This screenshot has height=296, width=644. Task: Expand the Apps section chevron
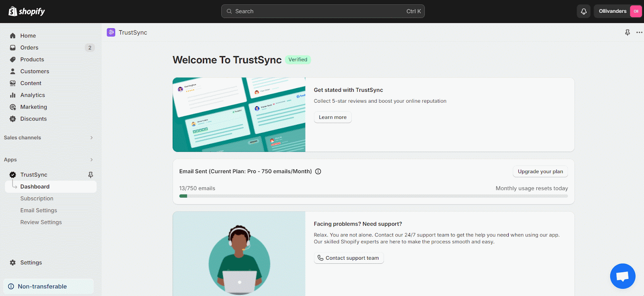click(91, 160)
